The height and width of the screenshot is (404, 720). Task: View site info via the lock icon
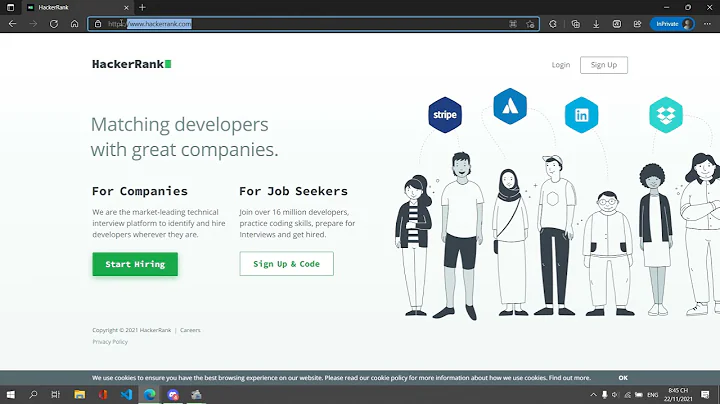click(98, 24)
